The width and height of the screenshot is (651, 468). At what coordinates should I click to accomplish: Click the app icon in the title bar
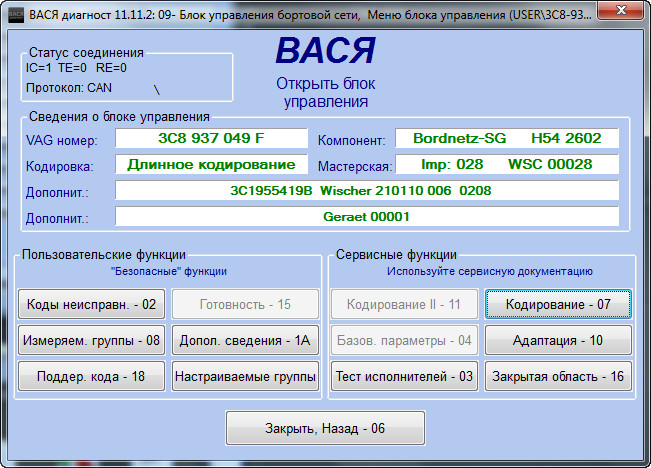[x=11, y=11]
